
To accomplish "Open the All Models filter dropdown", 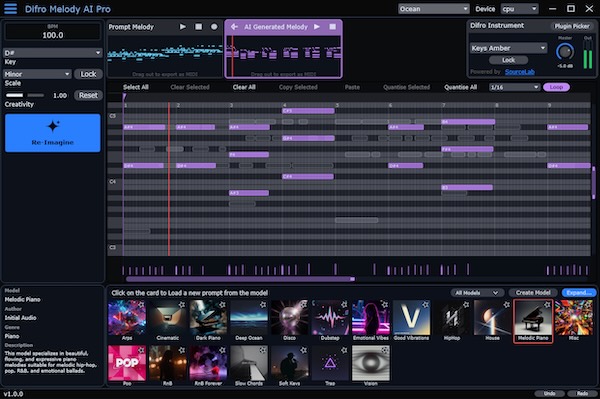I will tap(477, 293).
